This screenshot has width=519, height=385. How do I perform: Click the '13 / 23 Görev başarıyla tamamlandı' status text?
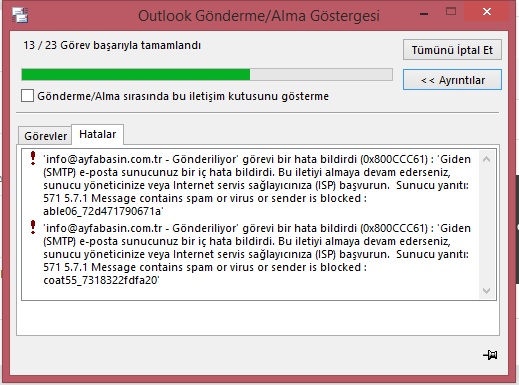pyautogui.click(x=112, y=45)
